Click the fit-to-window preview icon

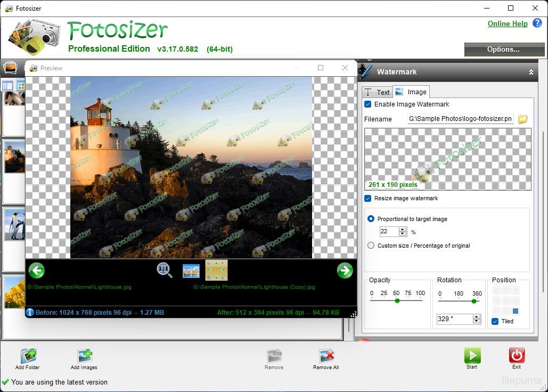tap(216, 271)
